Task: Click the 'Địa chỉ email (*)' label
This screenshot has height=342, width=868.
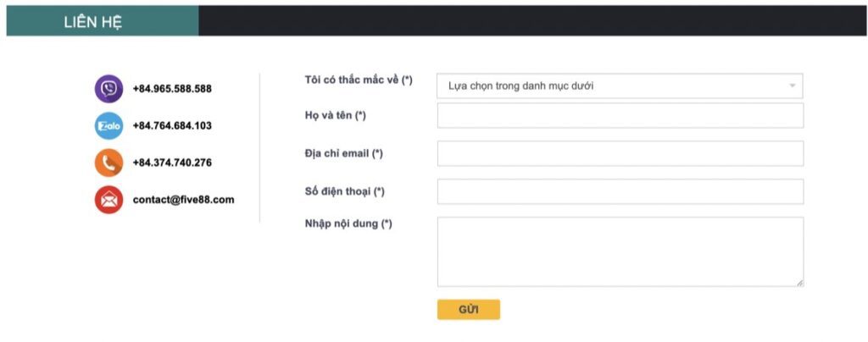Action: [x=344, y=153]
